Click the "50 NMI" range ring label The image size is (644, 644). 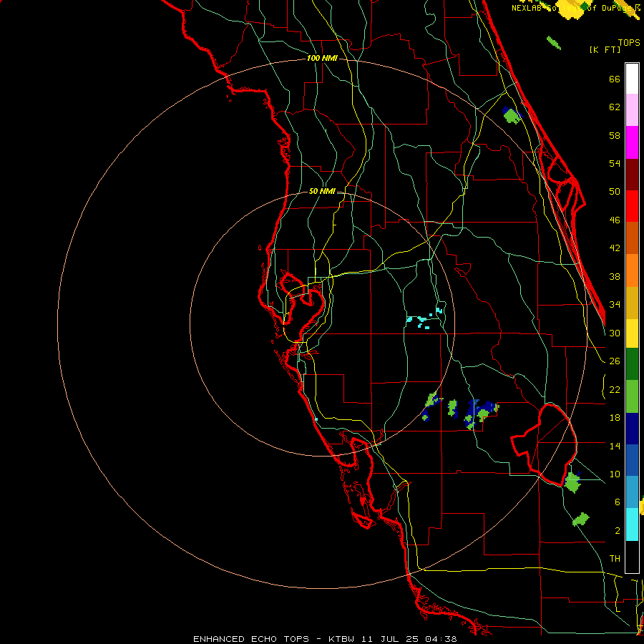pos(322,191)
